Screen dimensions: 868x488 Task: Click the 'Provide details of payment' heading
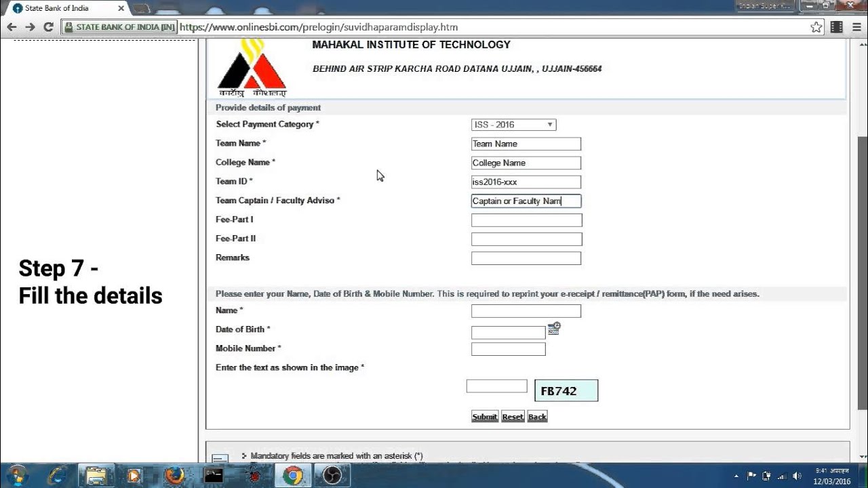268,108
